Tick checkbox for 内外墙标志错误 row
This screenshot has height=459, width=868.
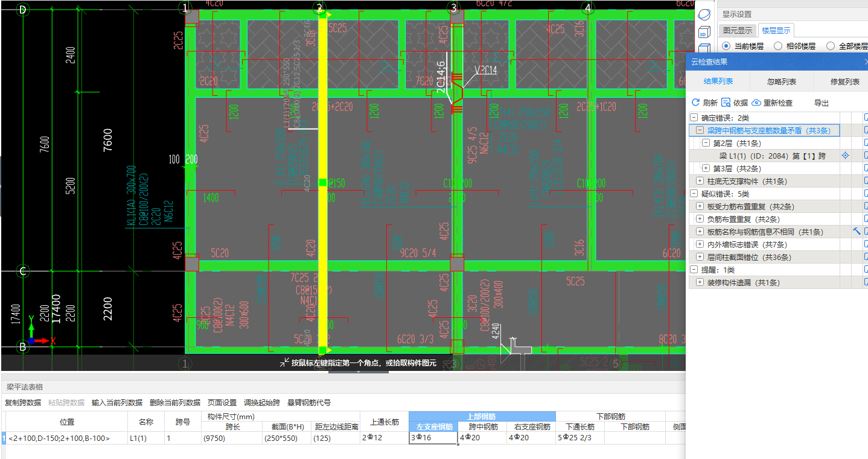(x=866, y=244)
